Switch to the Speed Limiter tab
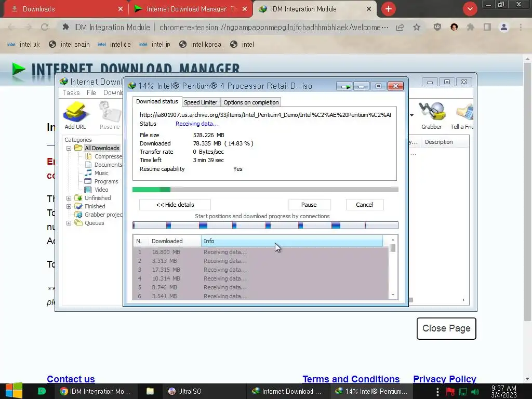Image resolution: width=532 pixels, height=399 pixels. pyautogui.click(x=201, y=102)
